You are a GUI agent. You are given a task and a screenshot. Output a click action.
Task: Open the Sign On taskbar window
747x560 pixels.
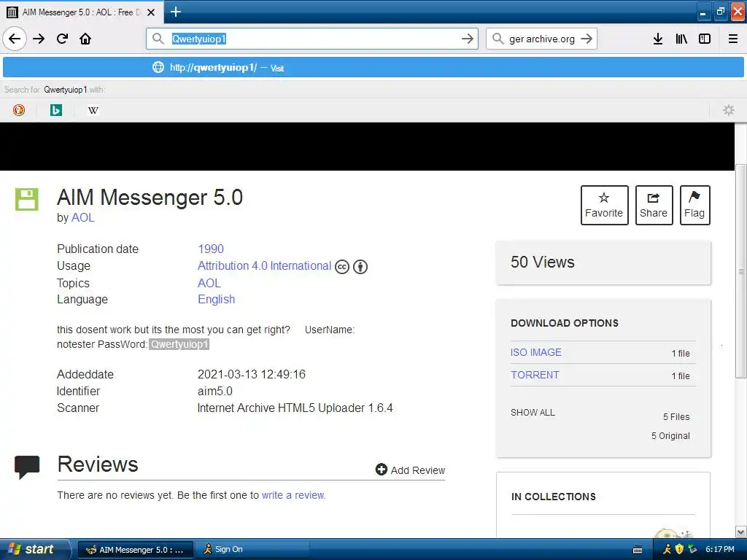[252, 550]
